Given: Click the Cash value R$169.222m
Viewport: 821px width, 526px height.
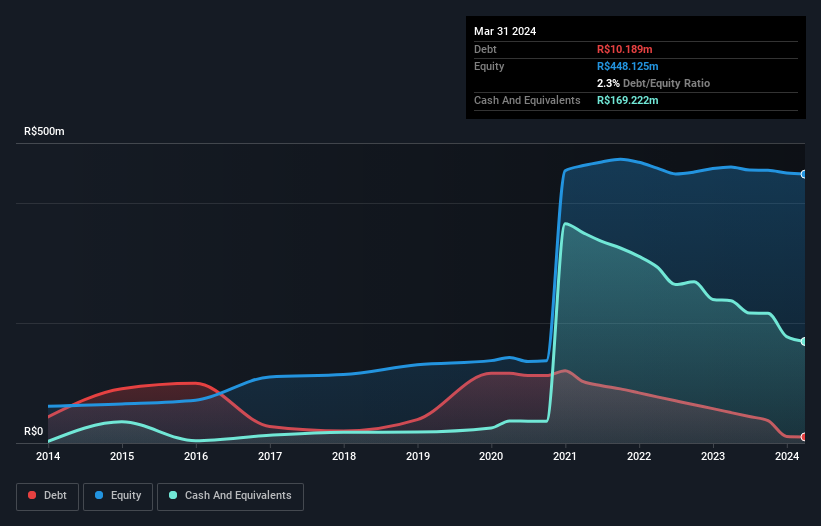Looking at the screenshot, I should [627, 100].
